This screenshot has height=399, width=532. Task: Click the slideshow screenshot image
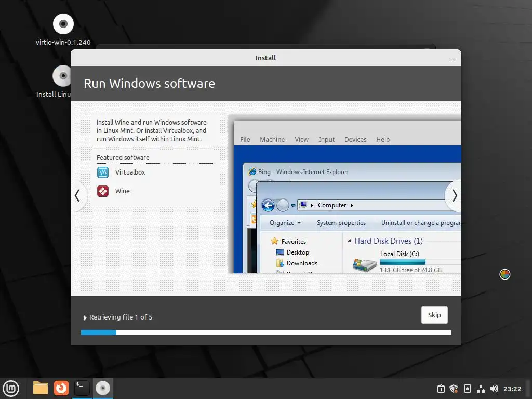345,194
